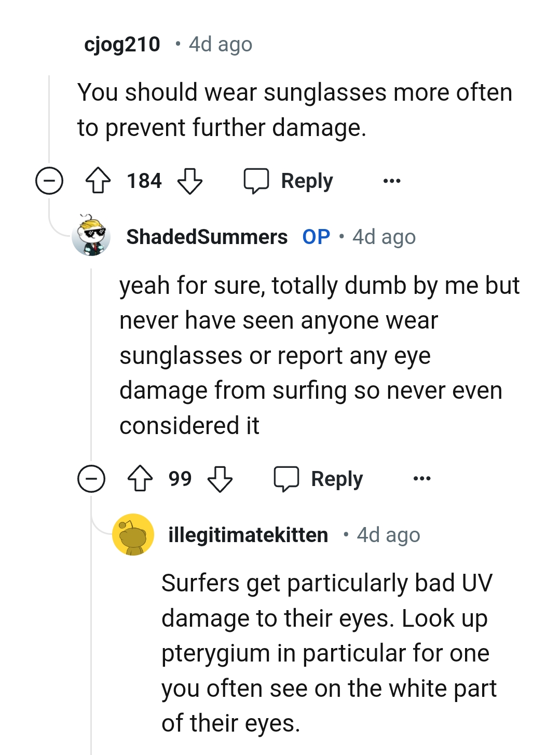The width and height of the screenshot is (560, 755).
Task: Open more options for cjog210's comment
Action: pyautogui.click(x=392, y=181)
